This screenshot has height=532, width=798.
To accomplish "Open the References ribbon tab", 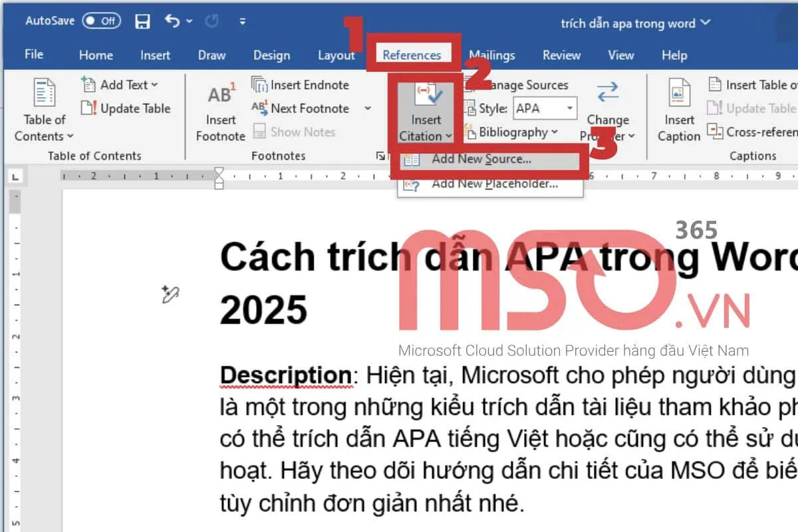I will [x=412, y=55].
